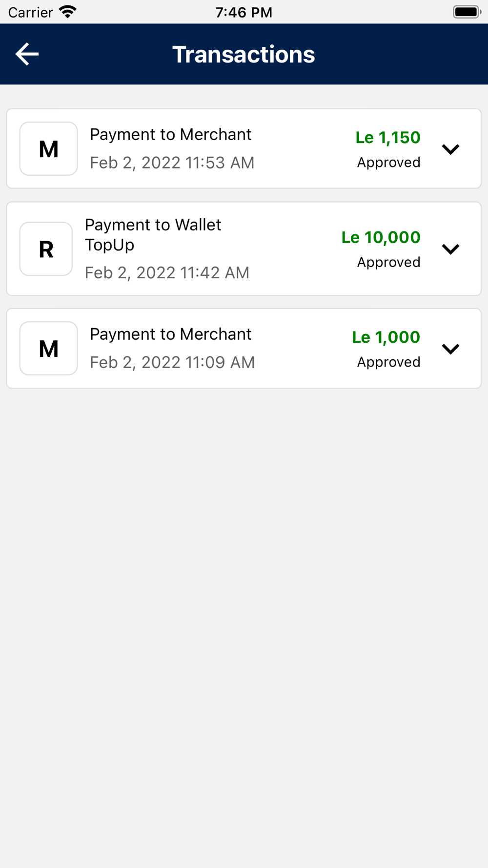Tap the Wi-Fi icon in the status bar
The height and width of the screenshot is (868, 488).
(68, 12)
